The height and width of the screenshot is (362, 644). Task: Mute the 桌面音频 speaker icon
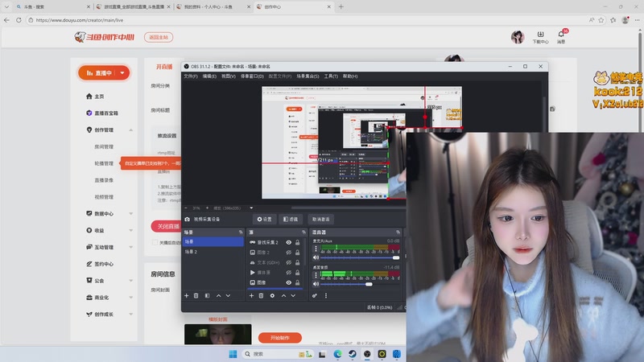316,284
